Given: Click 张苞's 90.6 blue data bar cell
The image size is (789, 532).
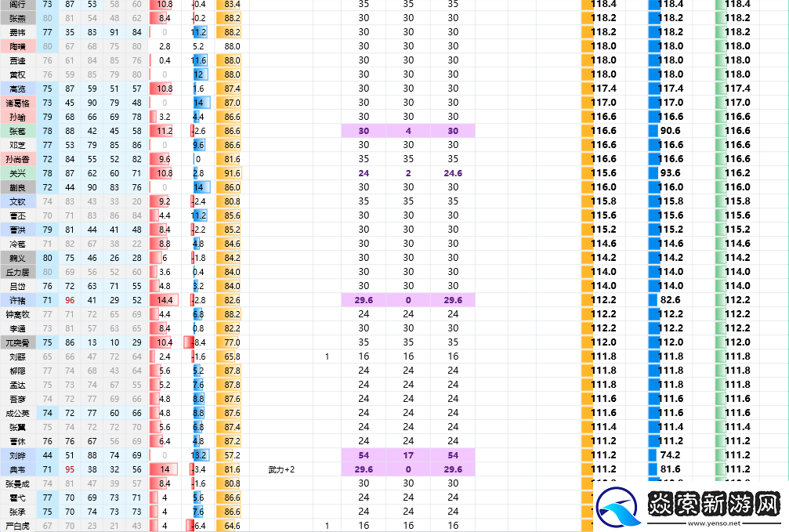Looking at the screenshot, I should pos(670,131).
